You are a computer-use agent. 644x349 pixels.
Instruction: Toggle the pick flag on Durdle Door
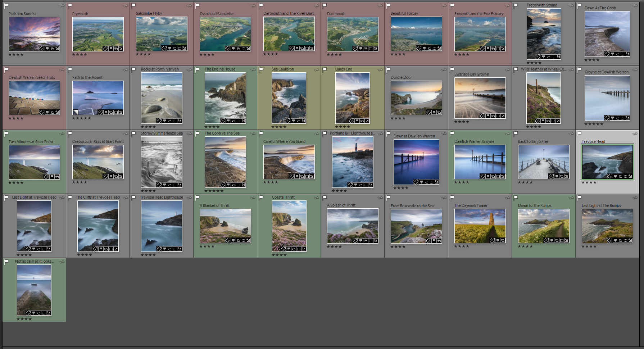pos(388,70)
